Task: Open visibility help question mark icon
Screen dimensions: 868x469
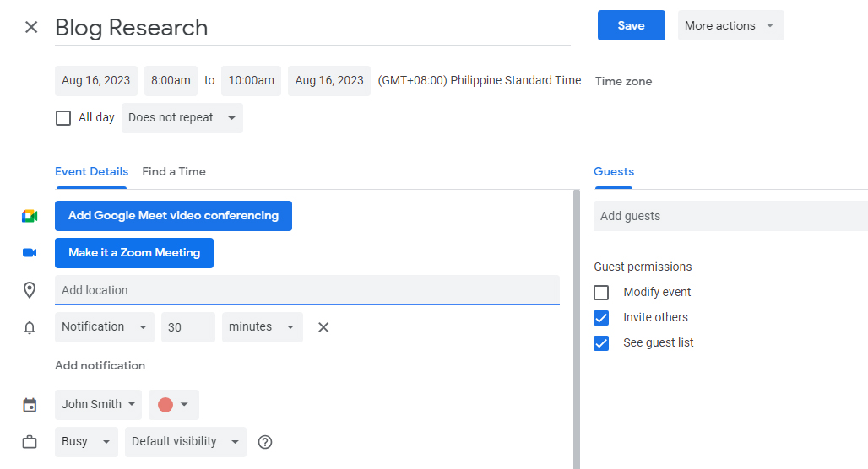Action: pyautogui.click(x=265, y=442)
